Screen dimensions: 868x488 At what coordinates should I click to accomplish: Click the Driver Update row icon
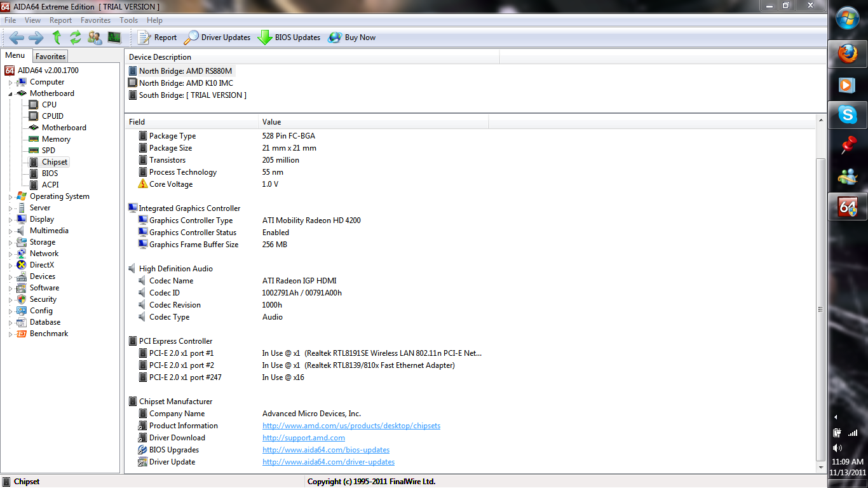tap(143, 462)
